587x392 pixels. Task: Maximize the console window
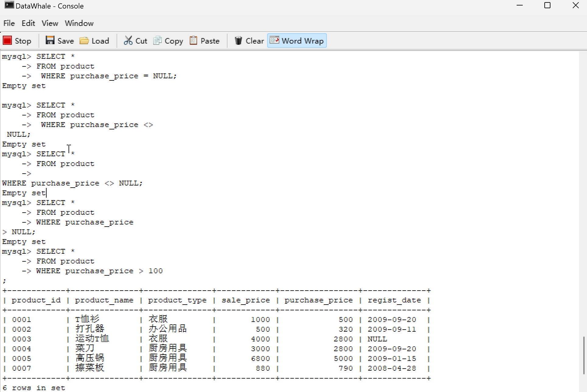(x=547, y=5)
